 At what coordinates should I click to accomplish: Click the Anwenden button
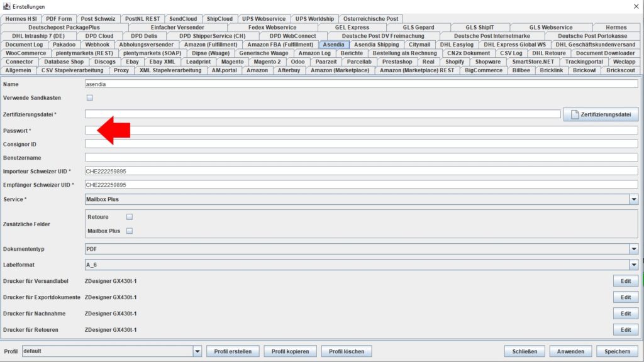570,351
